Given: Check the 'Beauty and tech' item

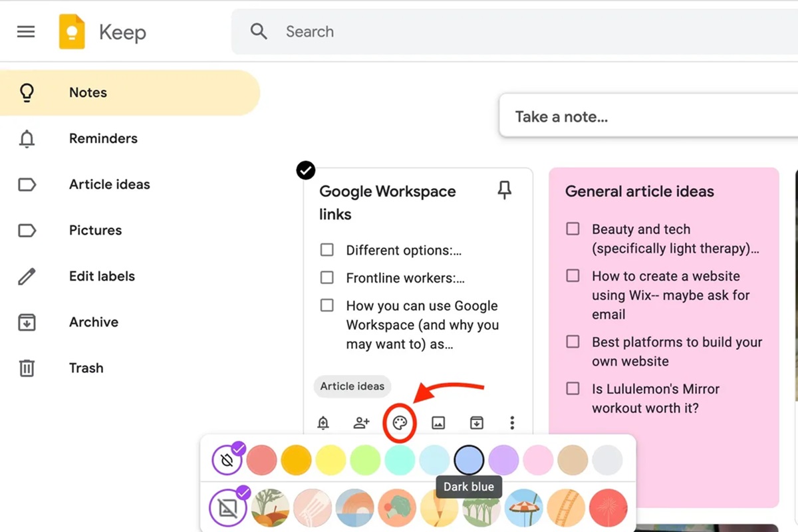Looking at the screenshot, I should click(x=573, y=229).
